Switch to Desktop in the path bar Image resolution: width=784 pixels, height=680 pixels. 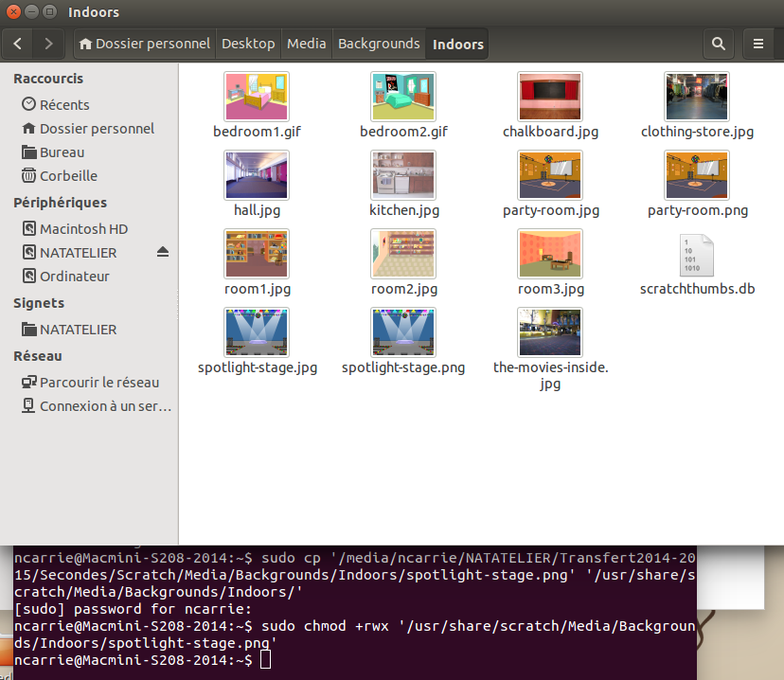(x=248, y=44)
